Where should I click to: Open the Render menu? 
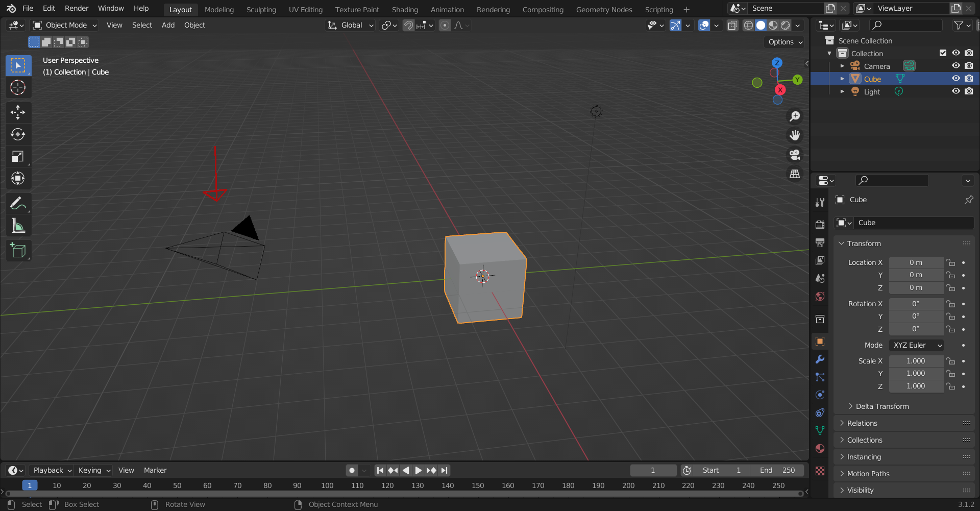pyautogui.click(x=77, y=8)
